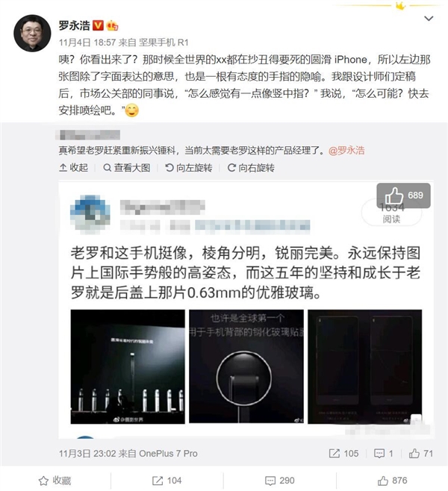Click Luo Yonghao's profile avatar
The image size is (448, 491).
pyautogui.click(x=32, y=34)
